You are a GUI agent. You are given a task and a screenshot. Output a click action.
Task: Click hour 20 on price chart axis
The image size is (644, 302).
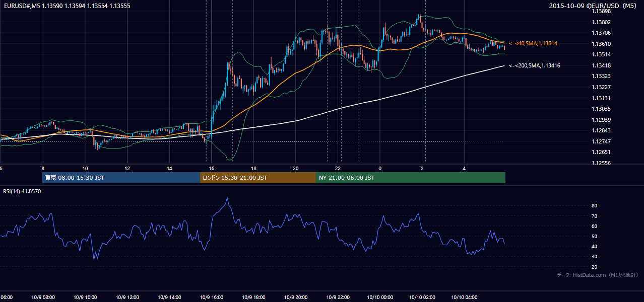point(296,168)
